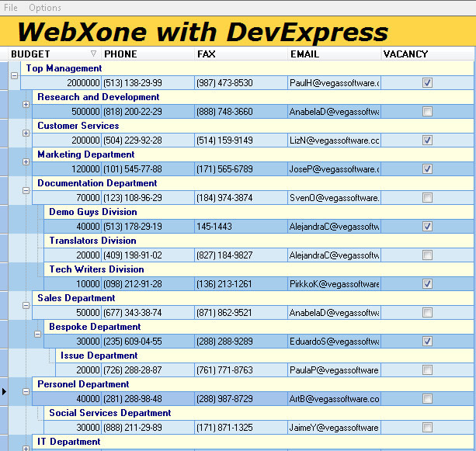Select the Social Services Department row title
The height and width of the screenshot is (451, 476).
(110, 413)
